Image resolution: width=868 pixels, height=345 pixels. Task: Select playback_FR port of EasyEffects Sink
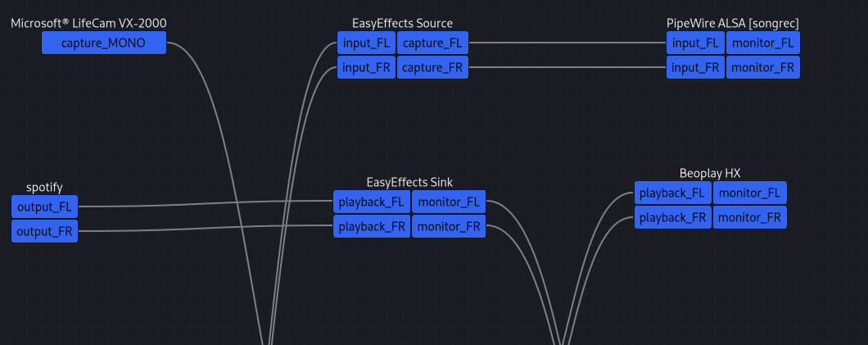[372, 226]
